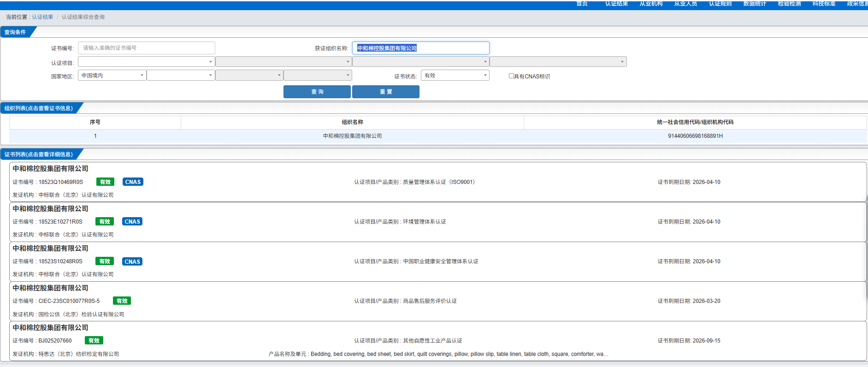The width and height of the screenshot is (868, 367).
Task: Click issuer 特思达（北京）纺织检定有限公司
Action: point(79,354)
